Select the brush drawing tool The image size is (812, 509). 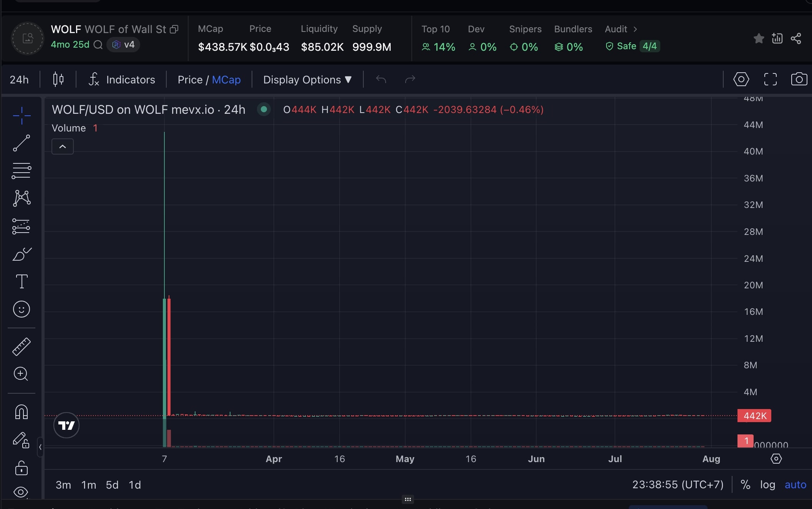[22, 254]
